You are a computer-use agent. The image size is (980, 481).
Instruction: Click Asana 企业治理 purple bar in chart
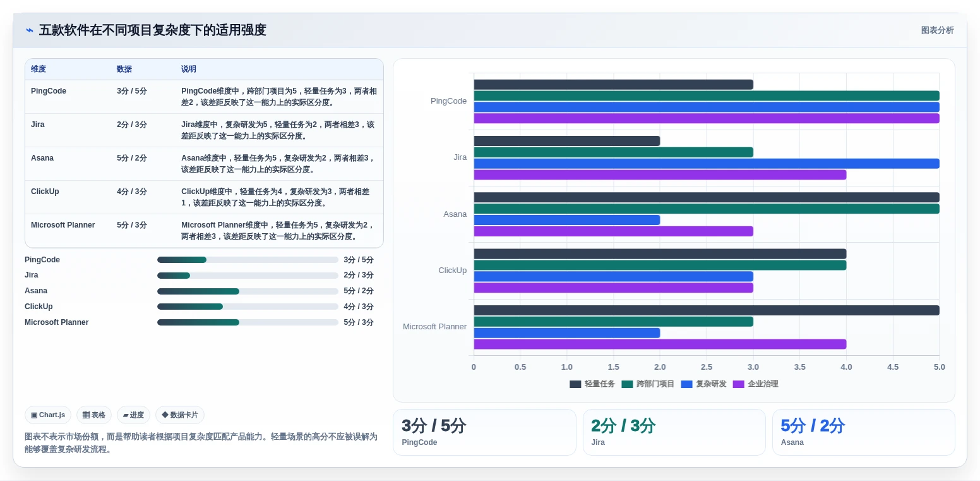pos(613,231)
